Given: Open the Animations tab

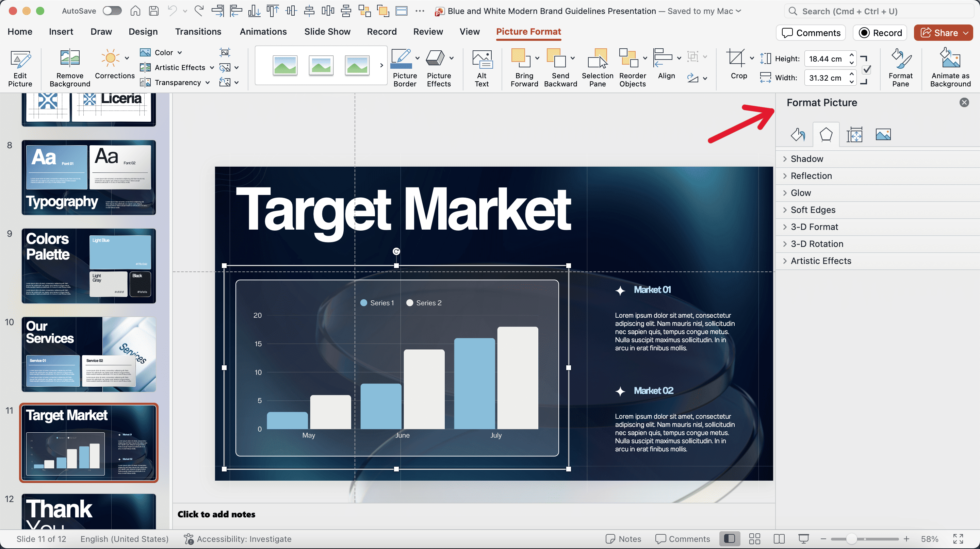Looking at the screenshot, I should tap(263, 32).
